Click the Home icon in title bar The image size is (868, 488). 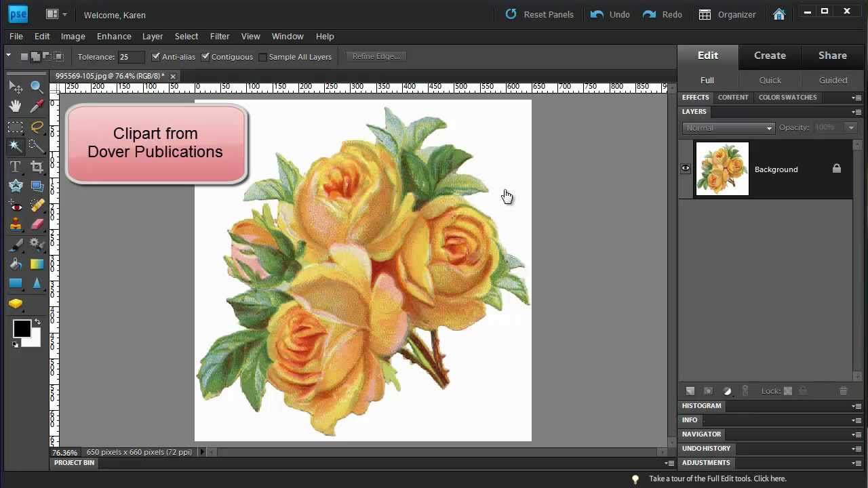point(779,14)
